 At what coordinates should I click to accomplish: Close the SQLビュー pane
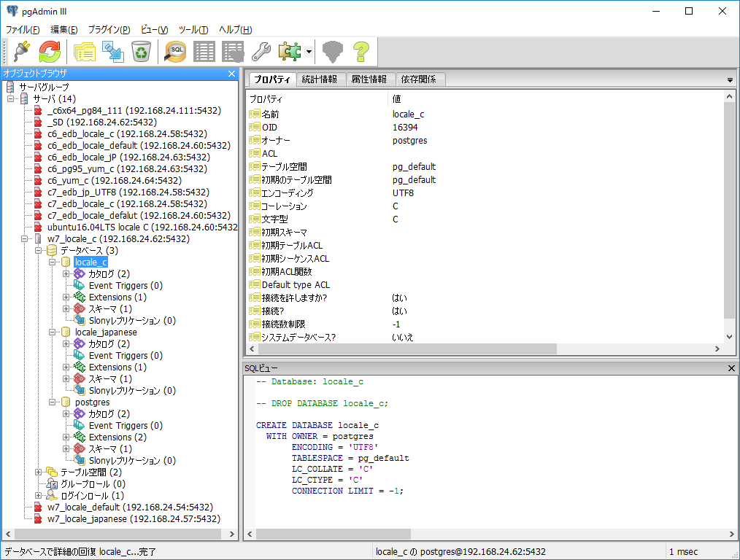pos(732,368)
